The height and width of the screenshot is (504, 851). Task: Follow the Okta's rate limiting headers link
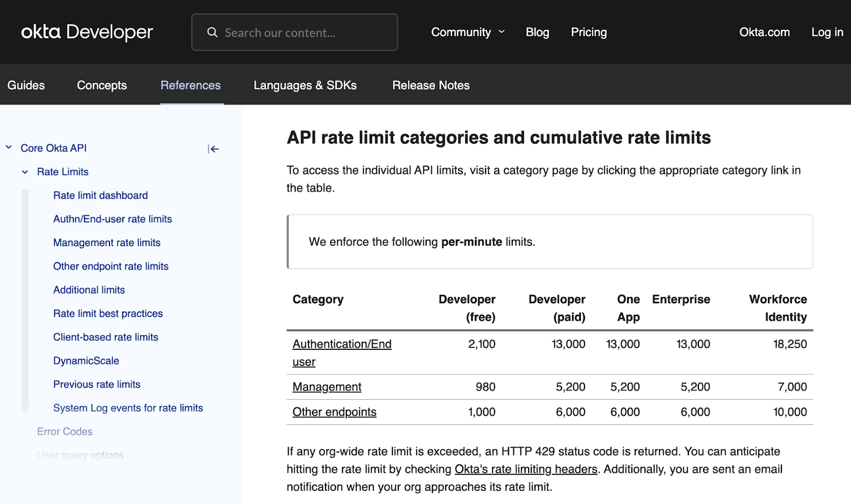[525, 469]
